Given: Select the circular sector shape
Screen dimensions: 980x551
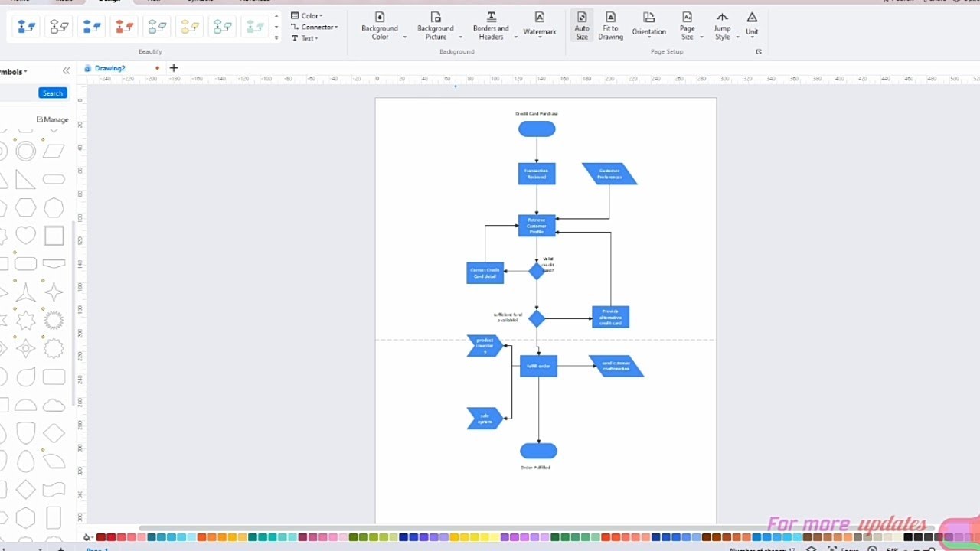Looking at the screenshot, I should 54,461.
